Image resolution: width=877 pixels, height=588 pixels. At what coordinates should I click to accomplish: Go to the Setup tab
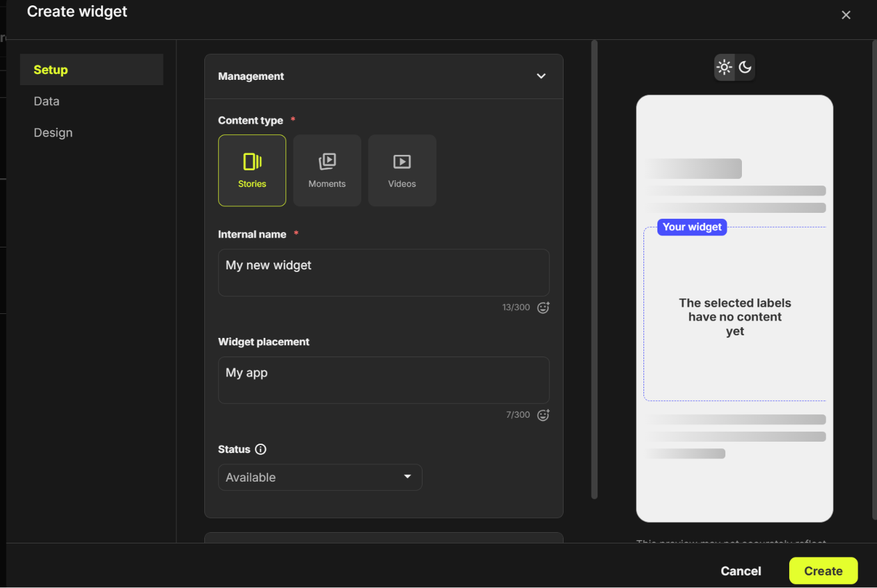tap(92, 70)
